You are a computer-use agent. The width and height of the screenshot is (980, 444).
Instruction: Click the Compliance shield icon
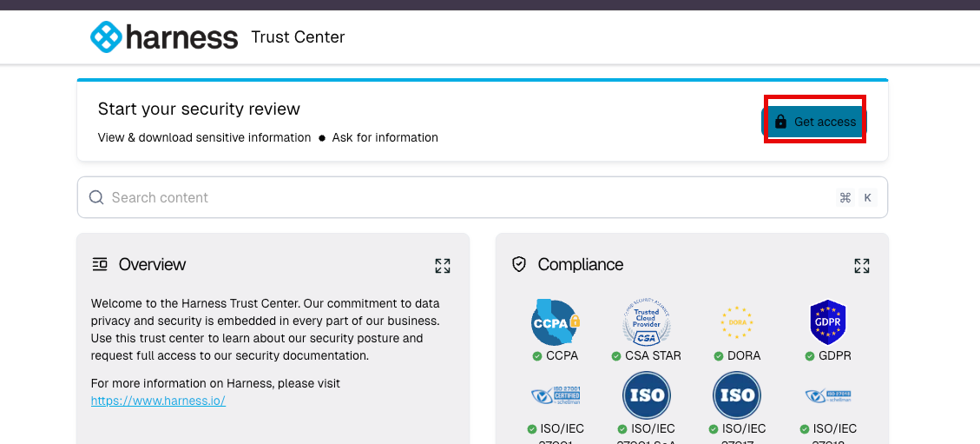coord(519,264)
